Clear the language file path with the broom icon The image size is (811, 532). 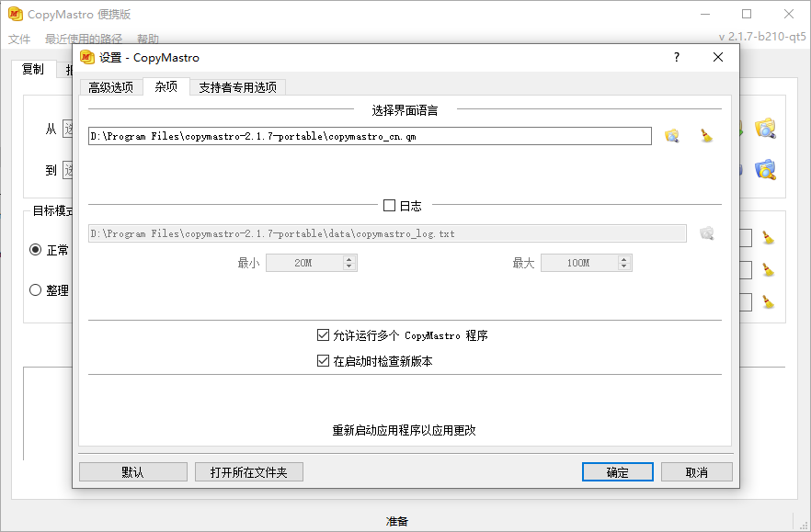[x=706, y=136]
